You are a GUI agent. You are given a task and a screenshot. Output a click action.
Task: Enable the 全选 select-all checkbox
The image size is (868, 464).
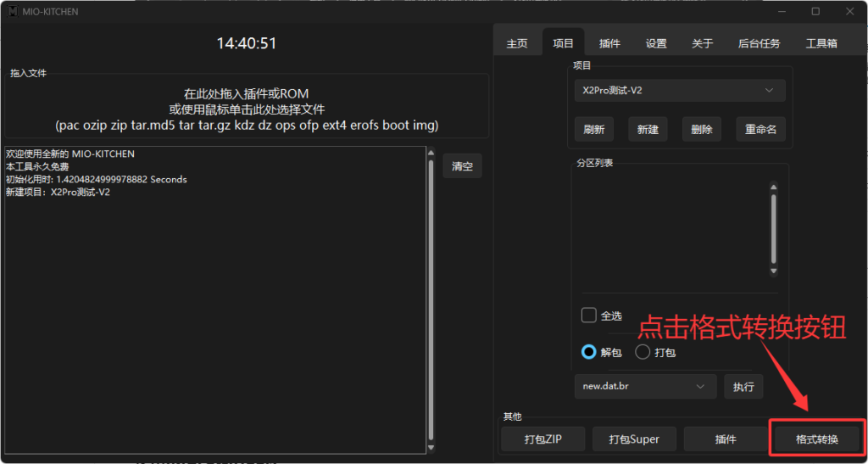(x=589, y=316)
